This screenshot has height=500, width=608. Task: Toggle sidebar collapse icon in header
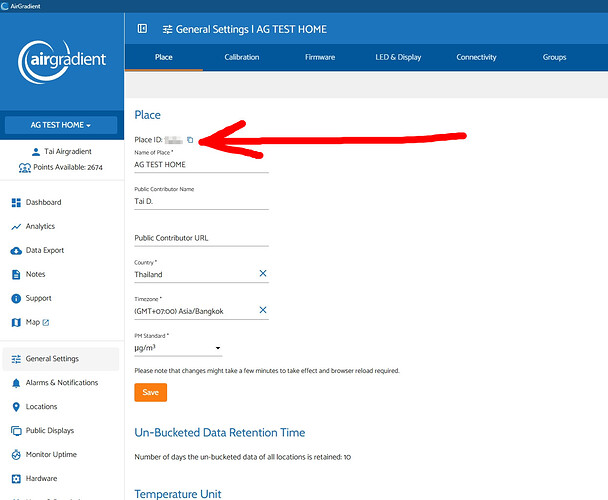(142, 29)
